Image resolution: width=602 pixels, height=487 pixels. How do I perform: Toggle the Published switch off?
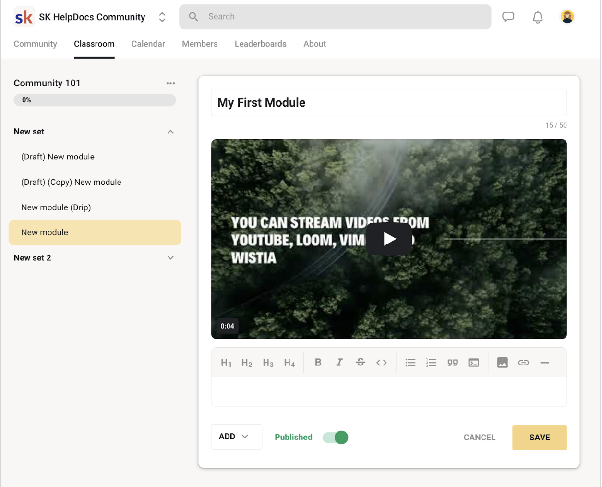tap(336, 437)
